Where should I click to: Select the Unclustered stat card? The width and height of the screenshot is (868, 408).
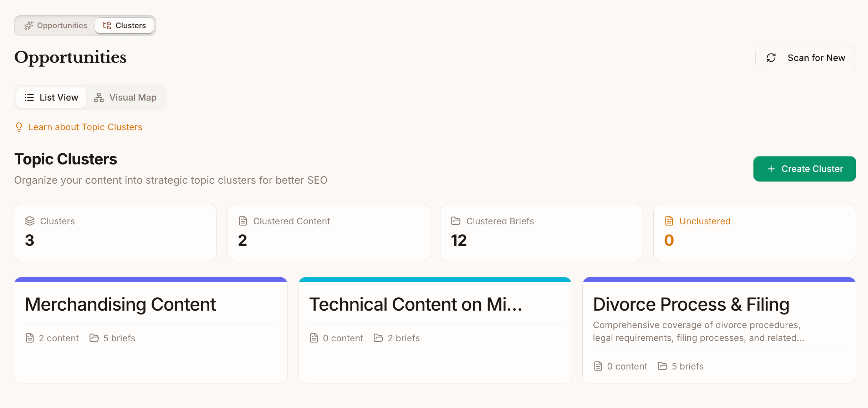tap(754, 233)
